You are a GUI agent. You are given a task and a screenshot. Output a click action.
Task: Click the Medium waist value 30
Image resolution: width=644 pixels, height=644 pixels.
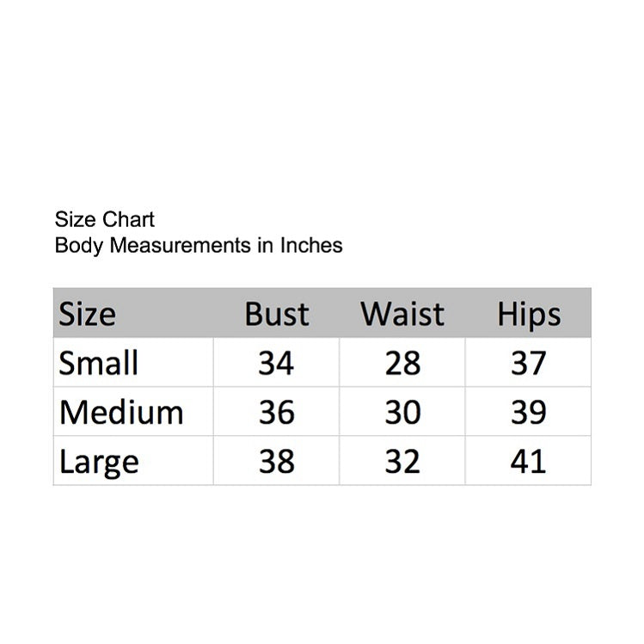(x=402, y=413)
